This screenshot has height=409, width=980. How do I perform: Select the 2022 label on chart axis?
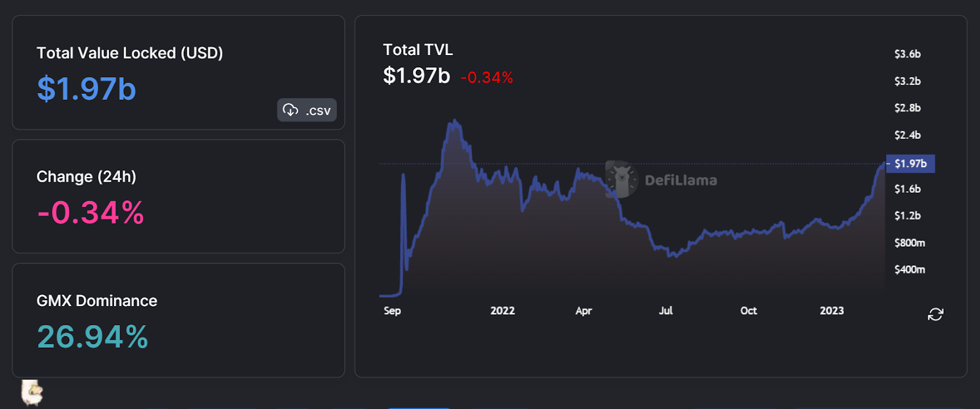coord(502,310)
